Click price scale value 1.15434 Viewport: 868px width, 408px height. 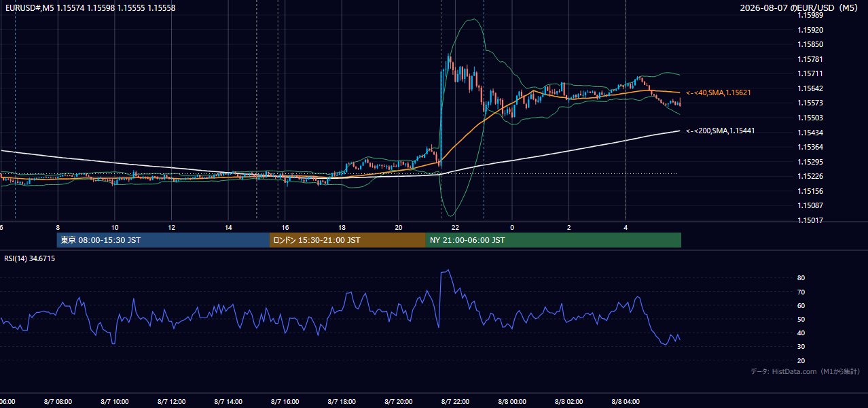(x=810, y=132)
